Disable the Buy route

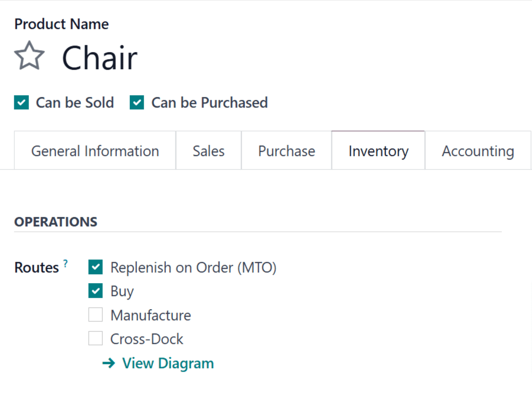(x=96, y=291)
